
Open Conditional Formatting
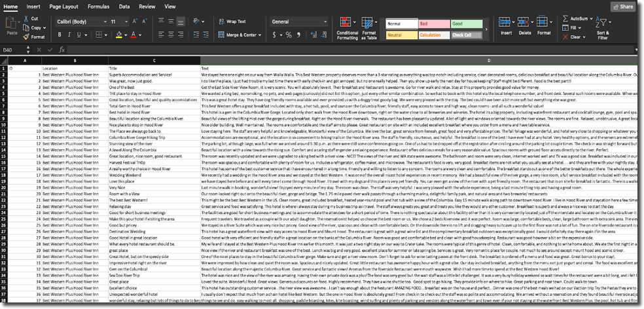coord(348,29)
